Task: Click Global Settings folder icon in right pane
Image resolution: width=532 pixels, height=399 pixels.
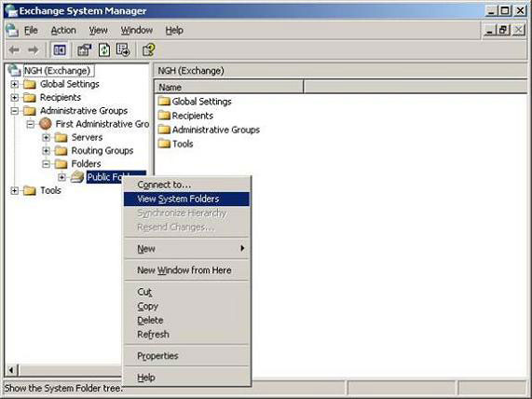Action: [164, 102]
